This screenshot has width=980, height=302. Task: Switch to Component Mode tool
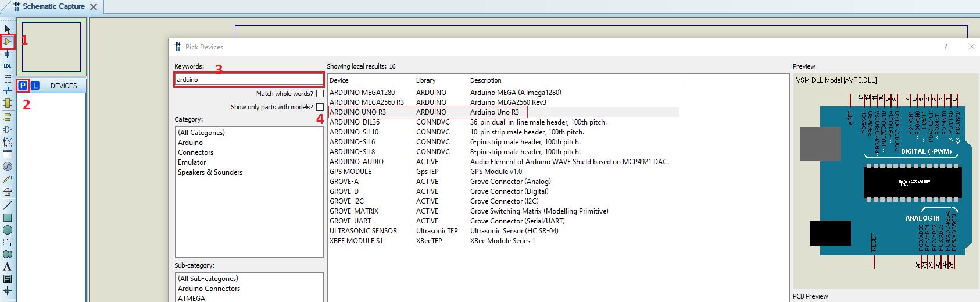pyautogui.click(x=8, y=41)
